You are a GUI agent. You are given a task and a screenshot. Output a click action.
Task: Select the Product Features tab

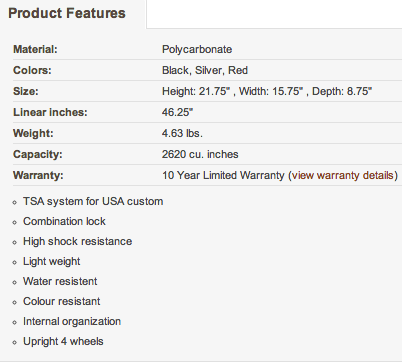pos(67,13)
